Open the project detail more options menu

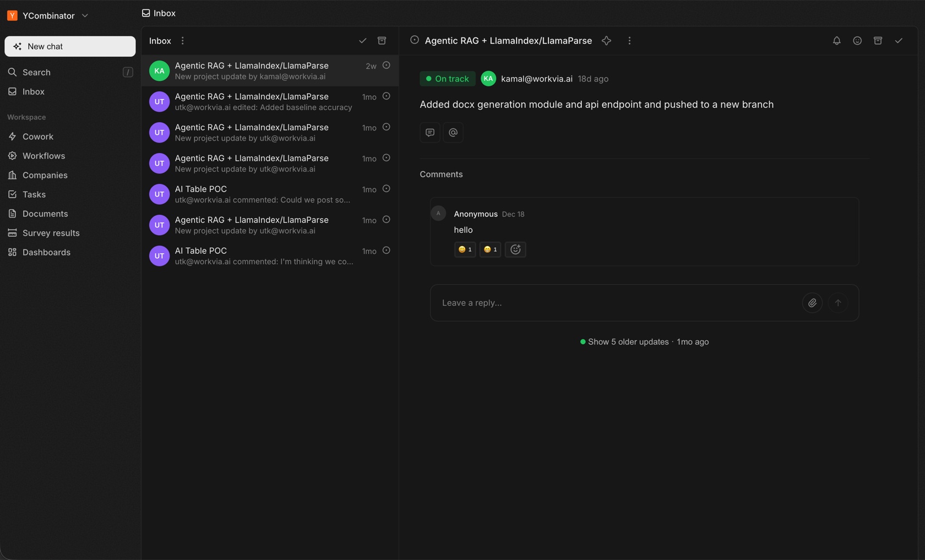[x=629, y=41]
